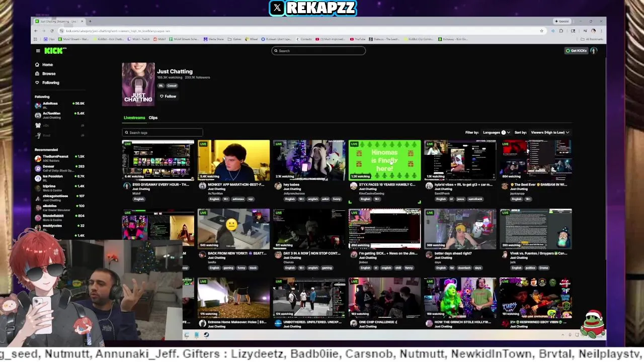This screenshot has height=362, width=644.
Task: Open the 'hey babes' stream thumbnail
Action: point(309,160)
